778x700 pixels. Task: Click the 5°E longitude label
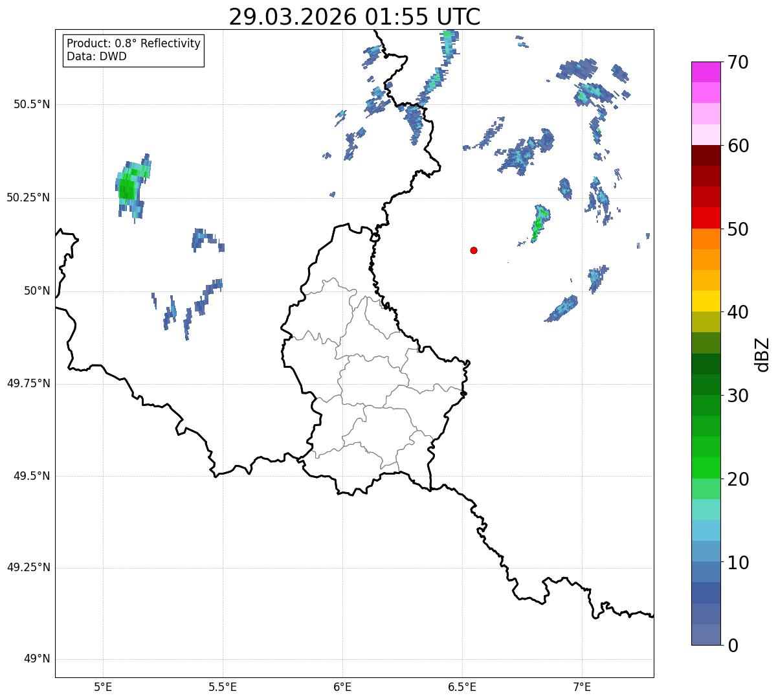coord(103,686)
